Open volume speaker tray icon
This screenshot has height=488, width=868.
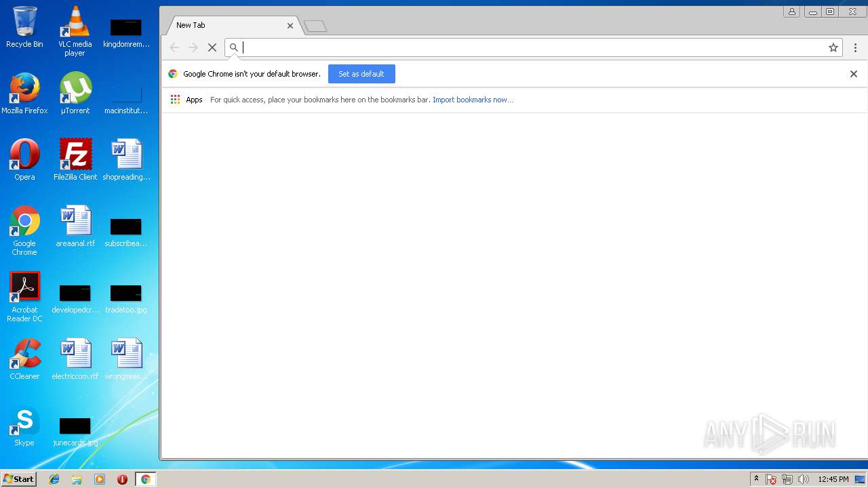[804, 479]
